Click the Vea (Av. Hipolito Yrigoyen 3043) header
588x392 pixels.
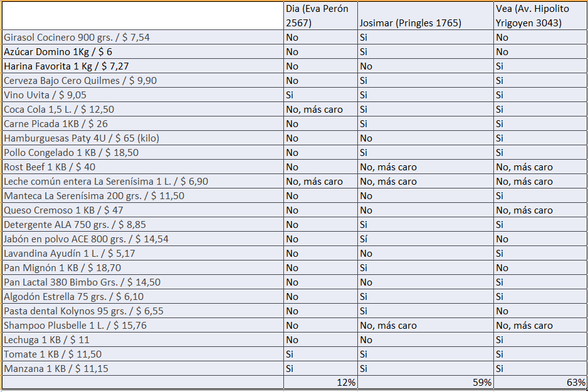(540, 16)
